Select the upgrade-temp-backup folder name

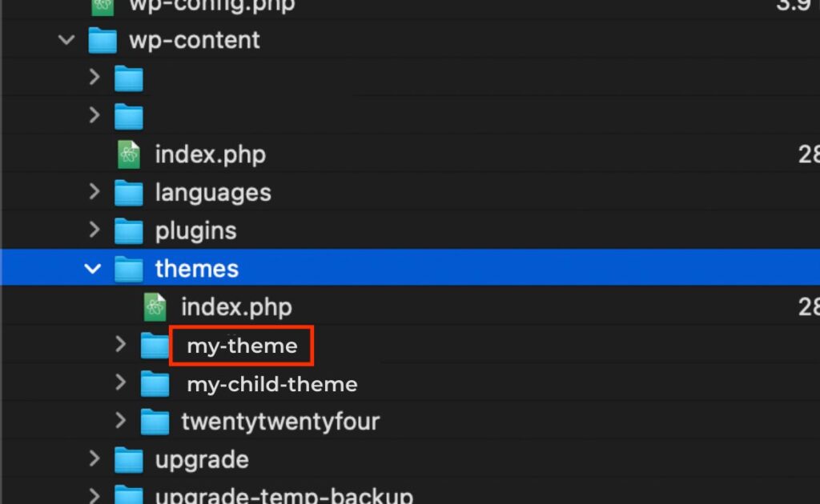(x=284, y=496)
